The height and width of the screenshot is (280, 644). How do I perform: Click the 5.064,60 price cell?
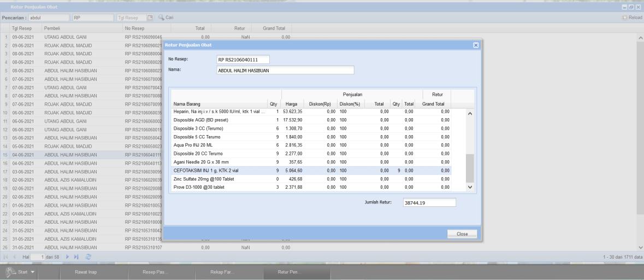pos(292,170)
